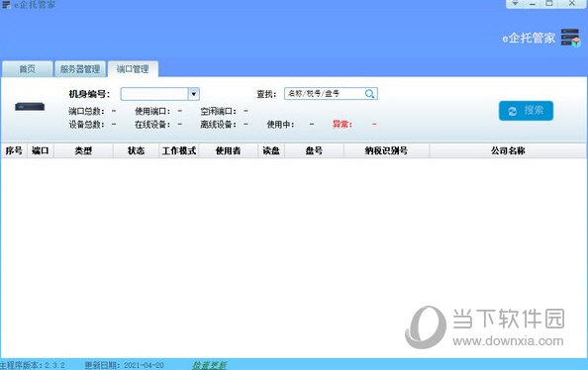Open the 服务器管理 tab
Screen dimensions: 588x370
(x=80, y=69)
